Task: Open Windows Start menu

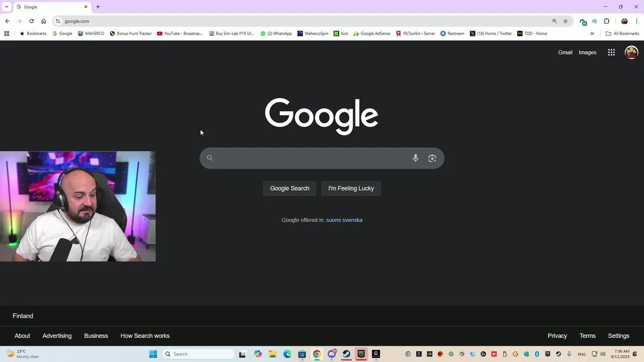Action: (153, 354)
